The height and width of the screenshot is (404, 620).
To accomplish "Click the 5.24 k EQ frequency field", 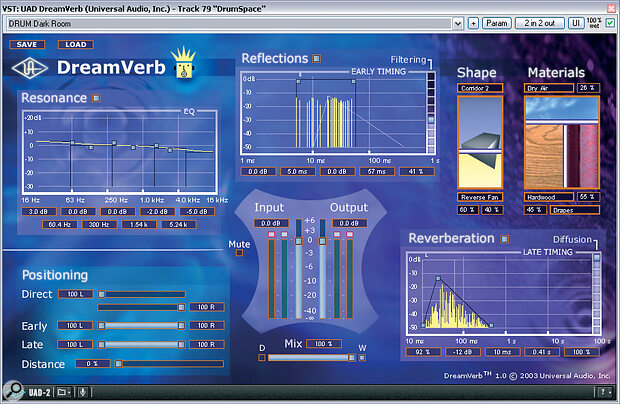I will [178, 225].
